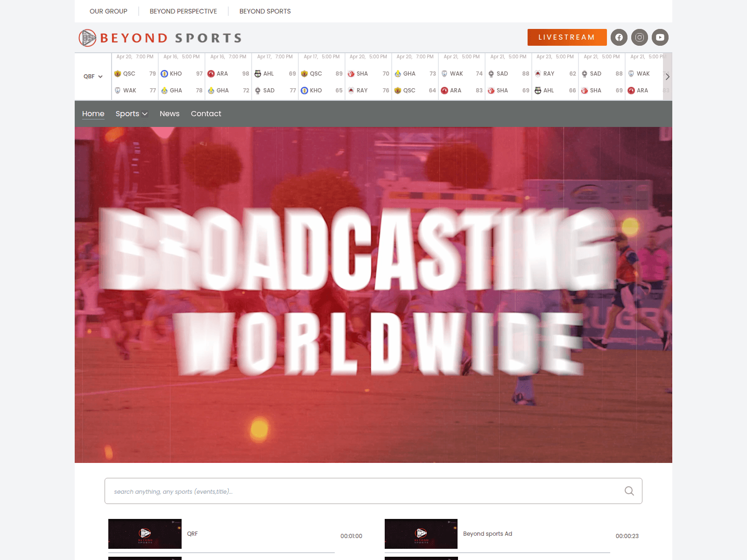The image size is (747, 560).
Task: Open the YouTube social icon
Action: [x=660, y=37]
